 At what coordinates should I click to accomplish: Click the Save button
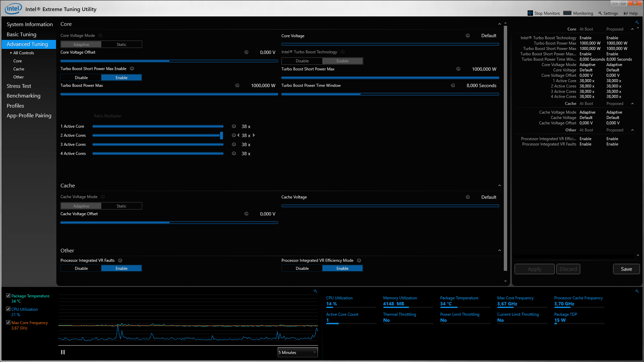(x=626, y=269)
